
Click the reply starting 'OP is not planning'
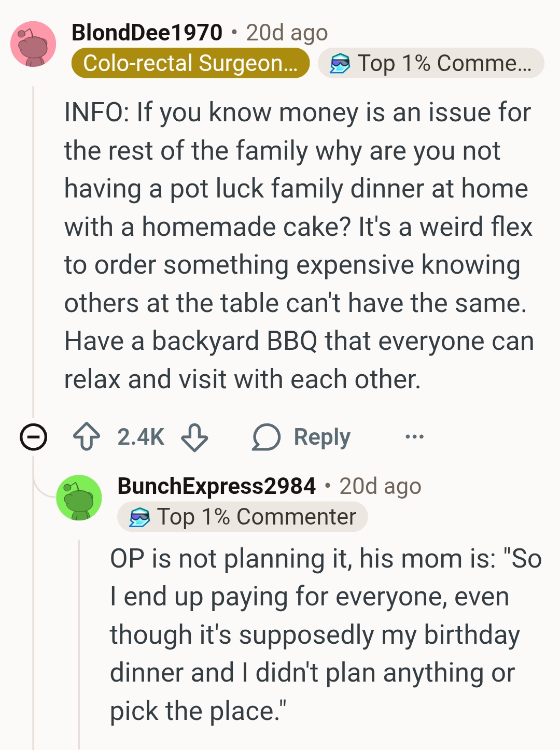(x=325, y=634)
